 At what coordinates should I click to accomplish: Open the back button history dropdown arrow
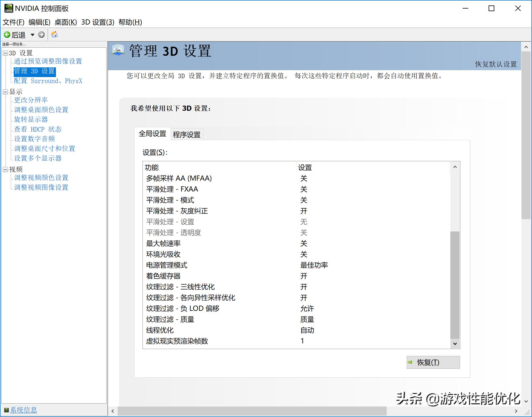[32, 35]
